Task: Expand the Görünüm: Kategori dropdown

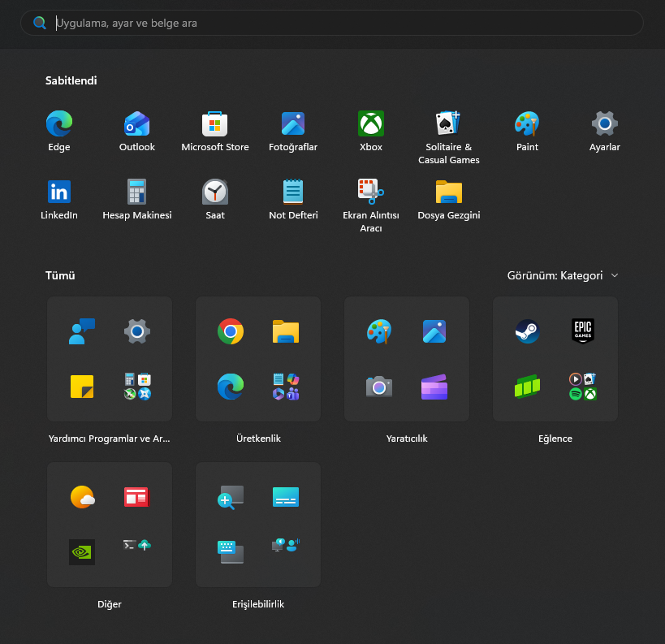Action: click(563, 276)
